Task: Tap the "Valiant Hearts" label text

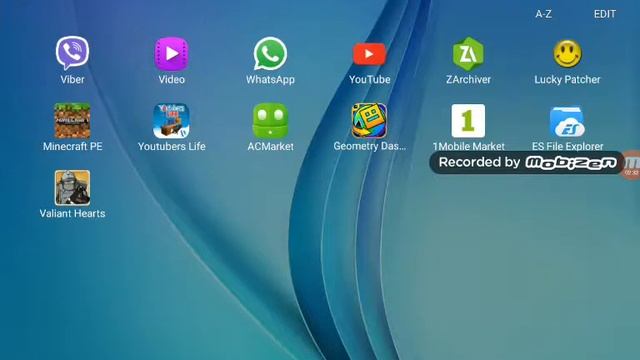Action: click(72, 213)
